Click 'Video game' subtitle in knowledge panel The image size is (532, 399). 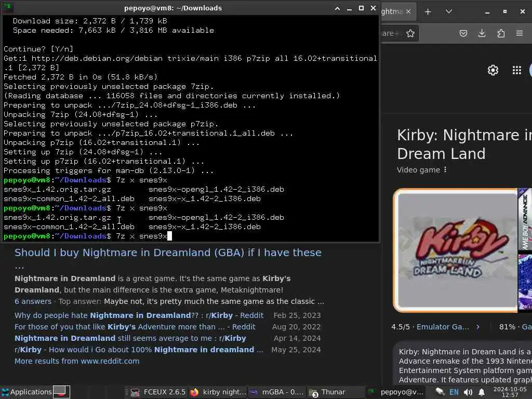[418, 170]
